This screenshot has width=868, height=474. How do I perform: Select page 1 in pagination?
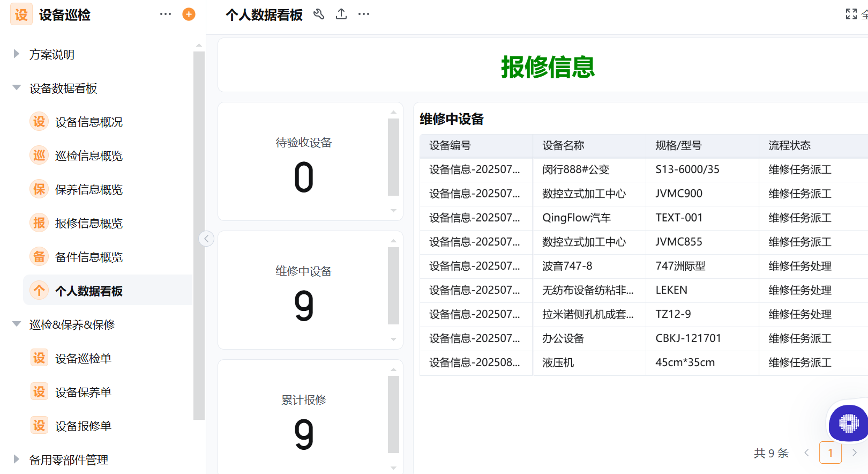830,453
